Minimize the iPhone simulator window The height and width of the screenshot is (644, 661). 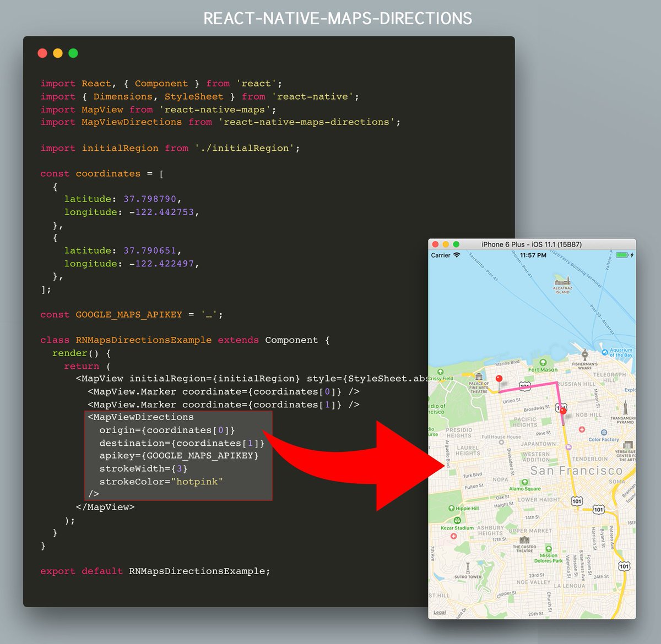(x=446, y=244)
